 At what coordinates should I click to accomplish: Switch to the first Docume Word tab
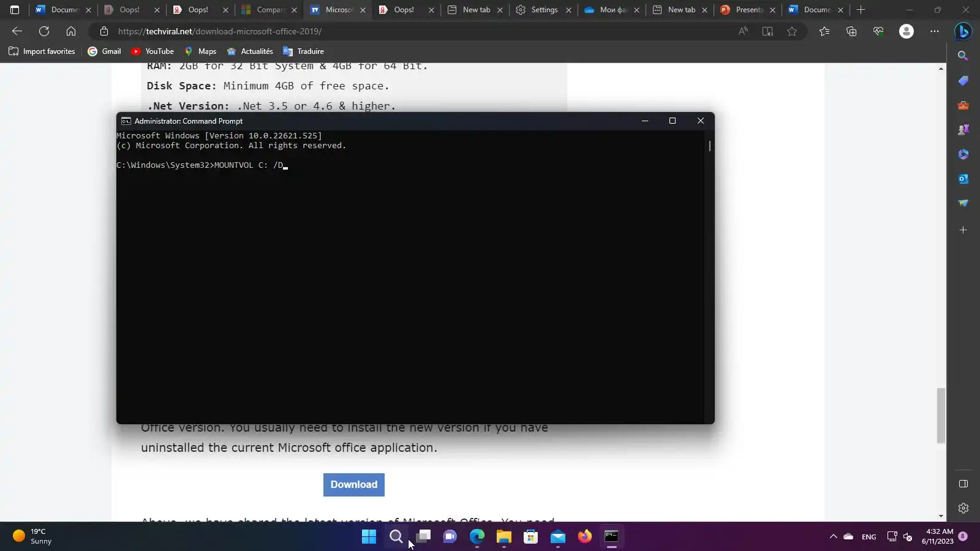(x=64, y=10)
